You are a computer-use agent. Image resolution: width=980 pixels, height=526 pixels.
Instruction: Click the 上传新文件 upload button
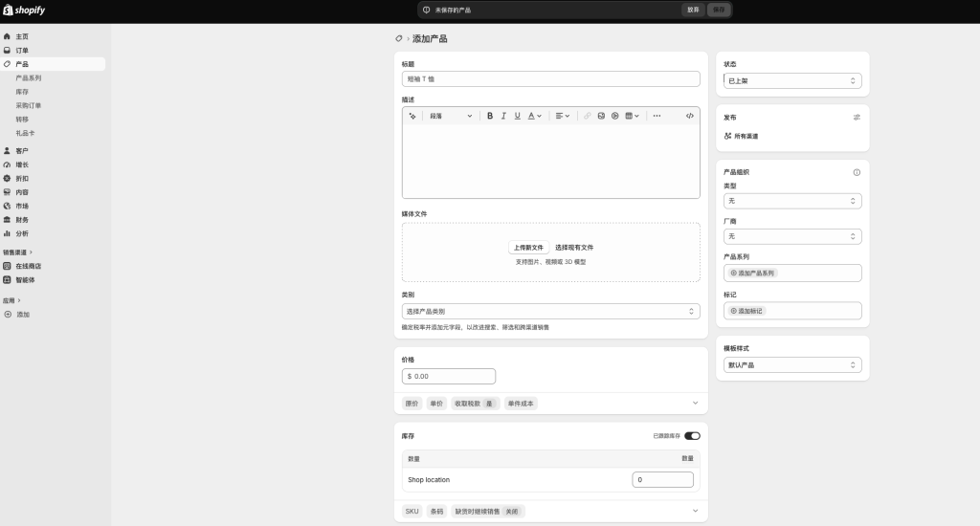528,248
